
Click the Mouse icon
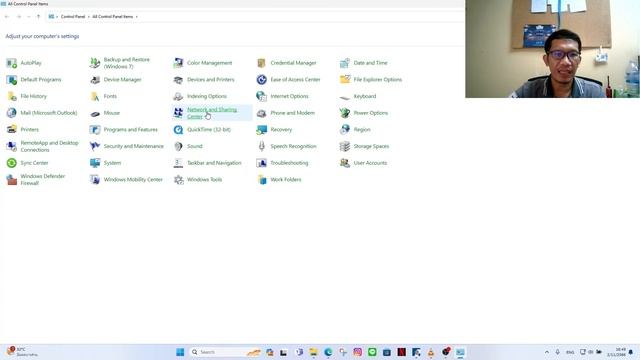click(x=95, y=113)
